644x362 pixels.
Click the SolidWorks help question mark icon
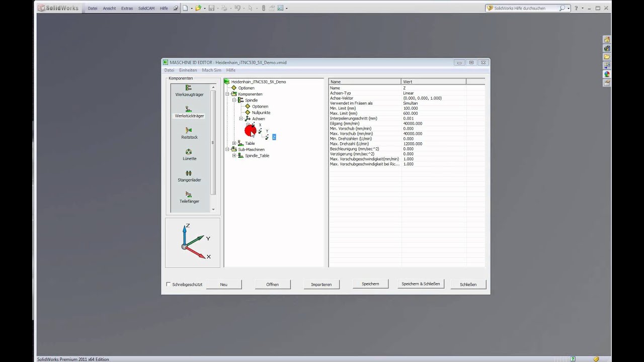(x=576, y=8)
